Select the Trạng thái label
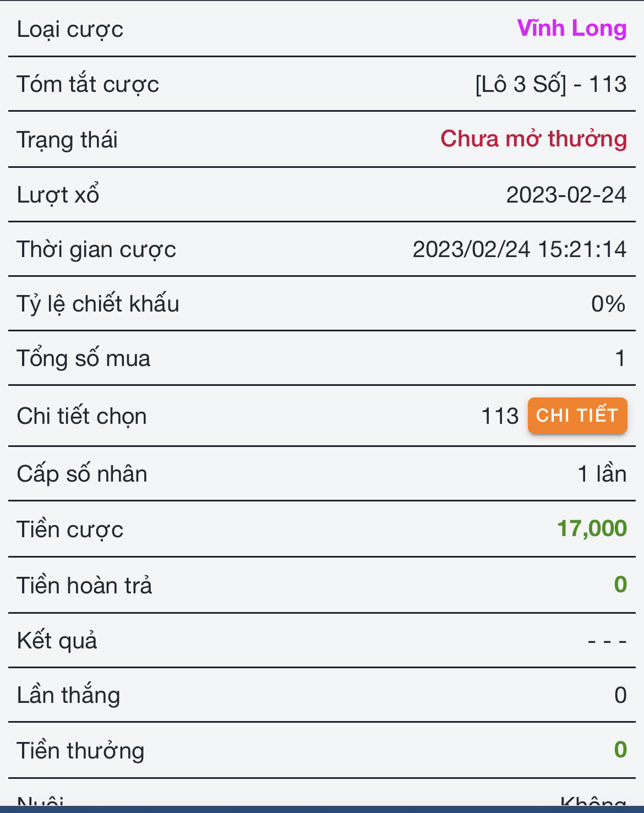The width and height of the screenshot is (644, 813). click(67, 140)
